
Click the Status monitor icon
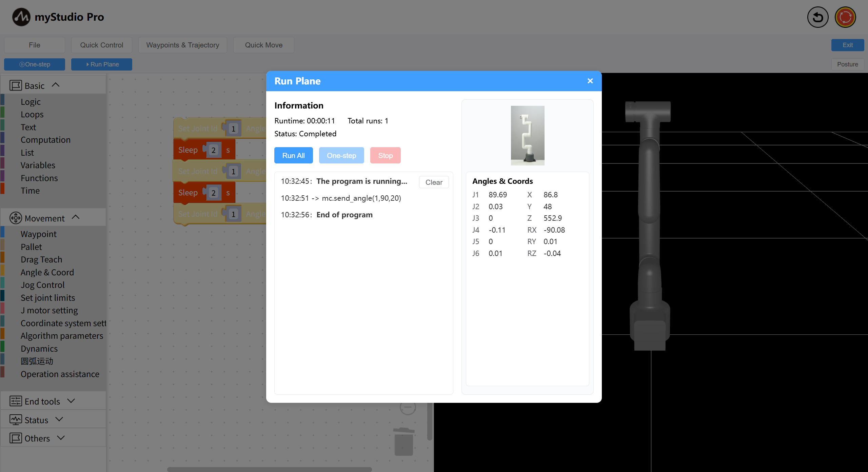click(x=16, y=420)
